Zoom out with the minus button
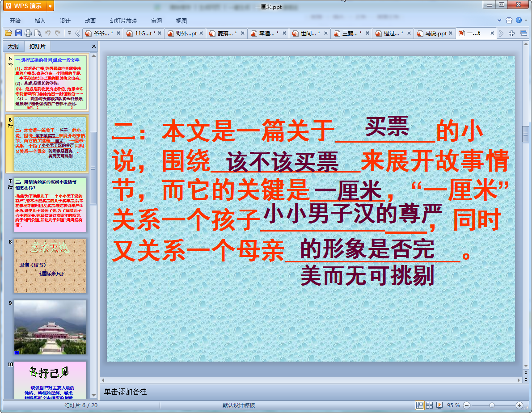Screen dimensions: 532x413 click(467, 405)
